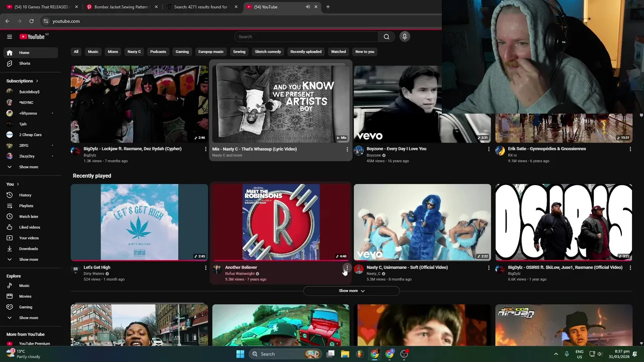
Task: Open the Windows Start menu
Action: (240, 354)
